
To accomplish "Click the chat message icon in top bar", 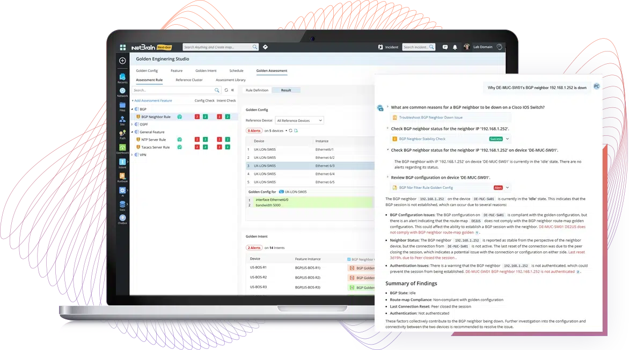I will point(445,47).
